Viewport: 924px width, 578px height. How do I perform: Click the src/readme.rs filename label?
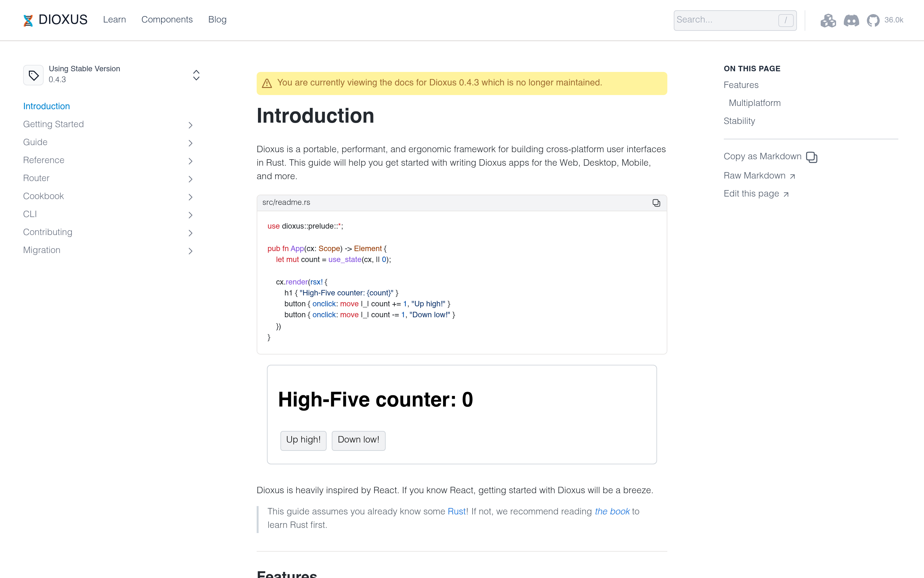[286, 202]
